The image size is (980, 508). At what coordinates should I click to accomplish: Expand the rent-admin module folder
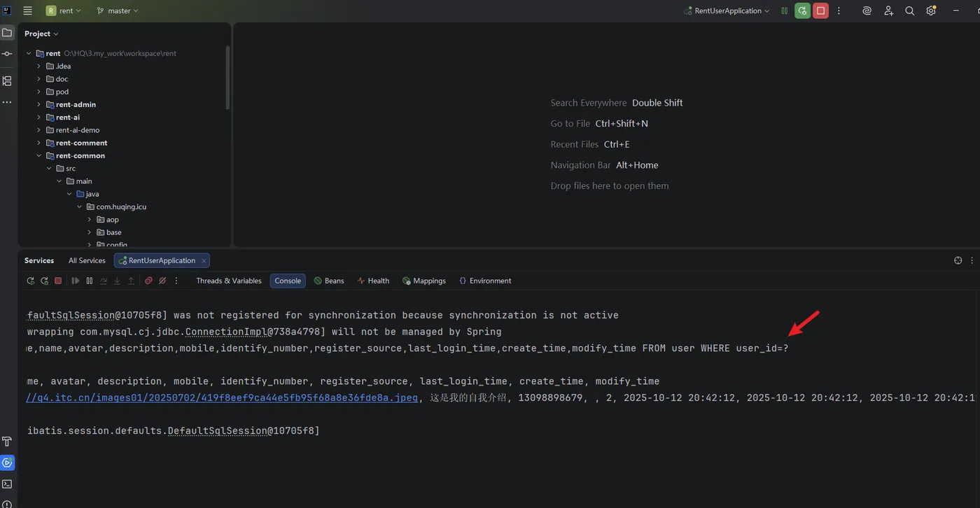39,104
